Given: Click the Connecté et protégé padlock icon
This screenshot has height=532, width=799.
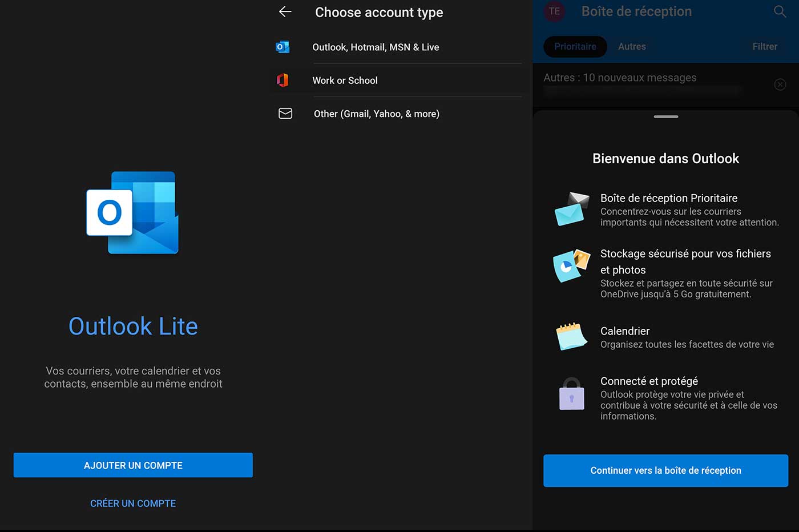Looking at the screenshot, I should click(x=571, y=394).
